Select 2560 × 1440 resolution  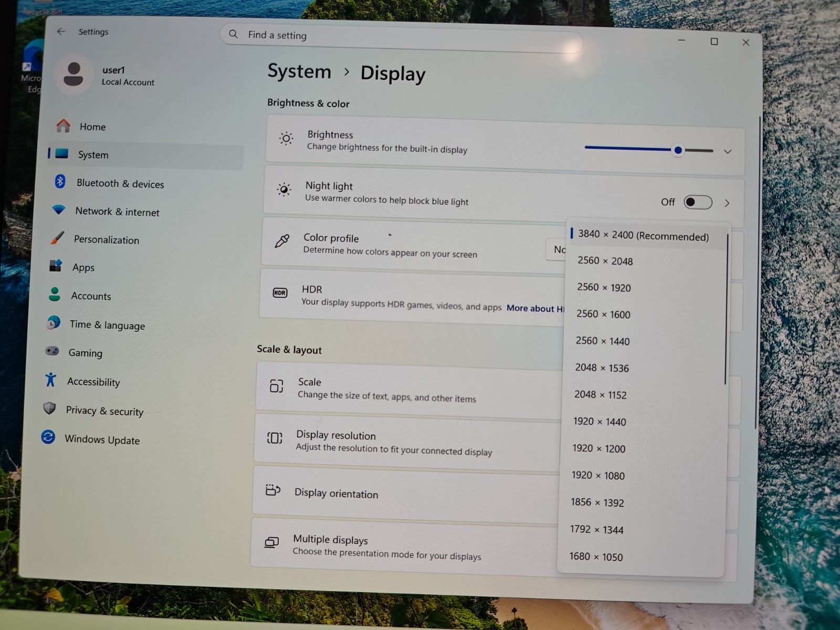(645, 341)
